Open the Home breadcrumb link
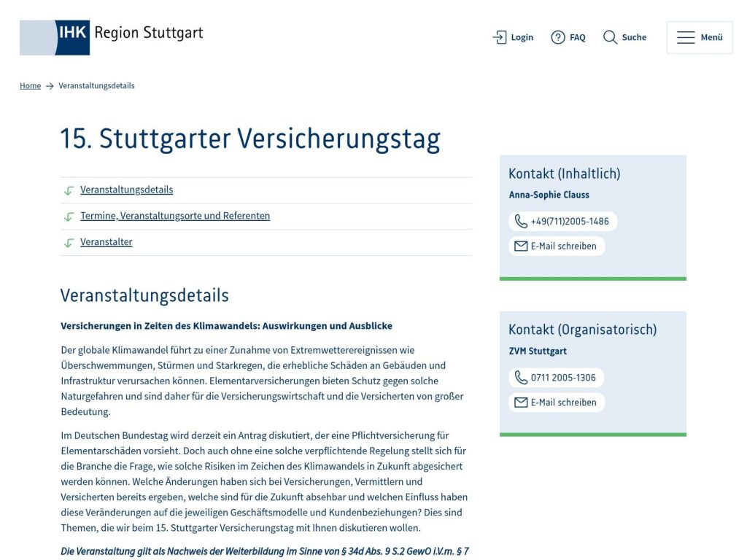Screen dimensions: 747x560 click(x=30, y=85)
